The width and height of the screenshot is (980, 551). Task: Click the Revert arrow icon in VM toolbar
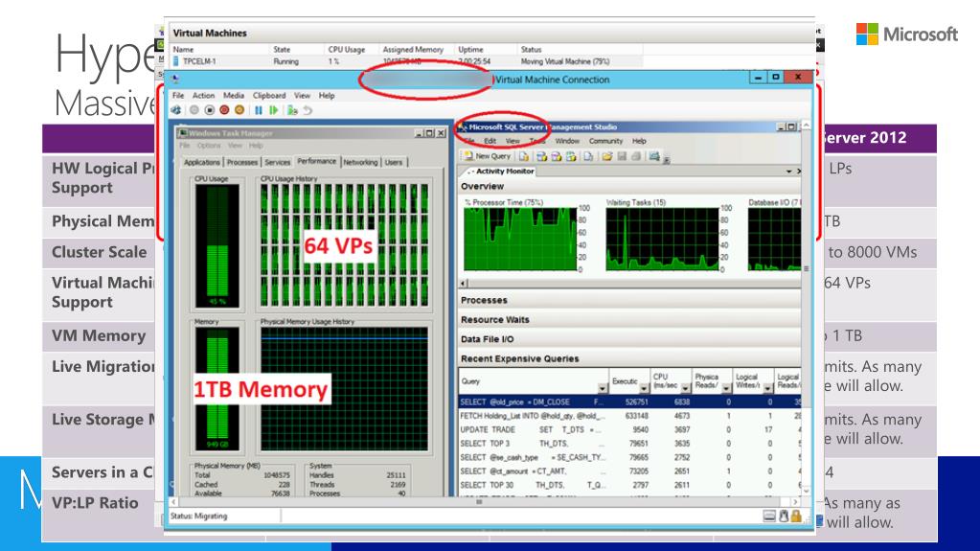[308, 110]
